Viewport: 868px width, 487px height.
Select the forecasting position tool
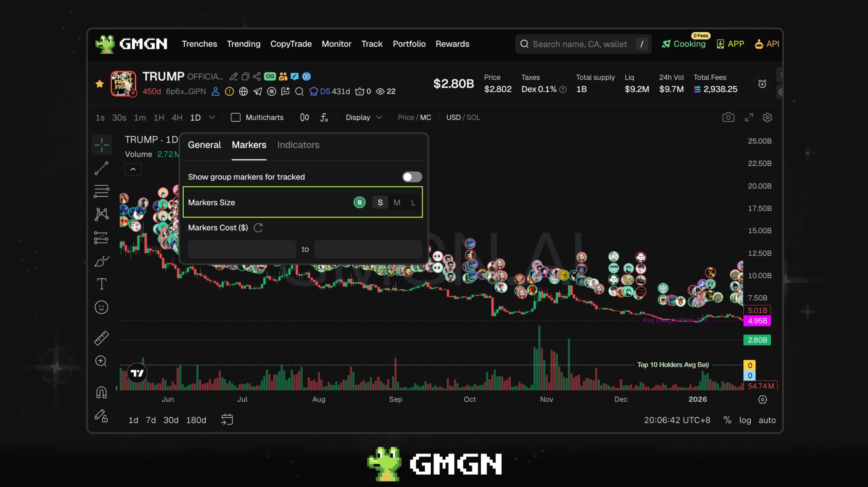102,238
